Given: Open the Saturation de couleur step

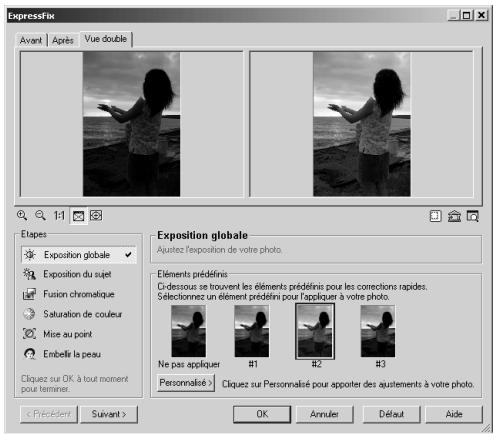Looking at the screenshot, I should [x=83, y=314].
